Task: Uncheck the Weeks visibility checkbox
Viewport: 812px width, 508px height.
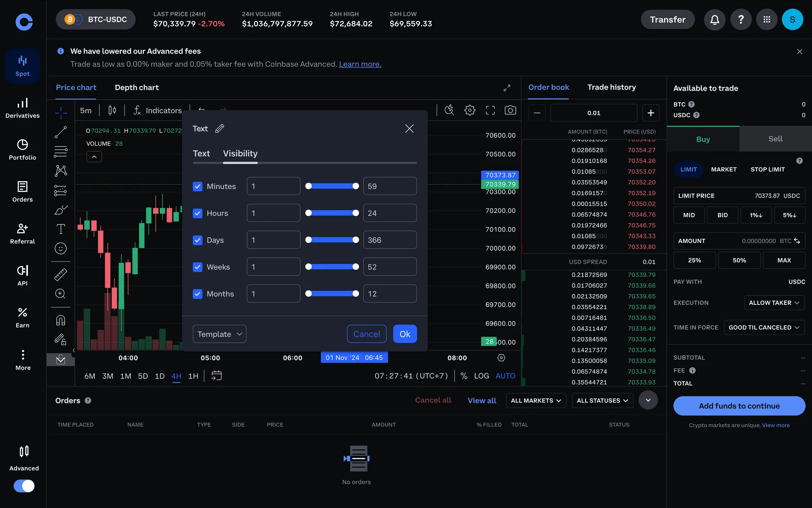Action: 198,267
